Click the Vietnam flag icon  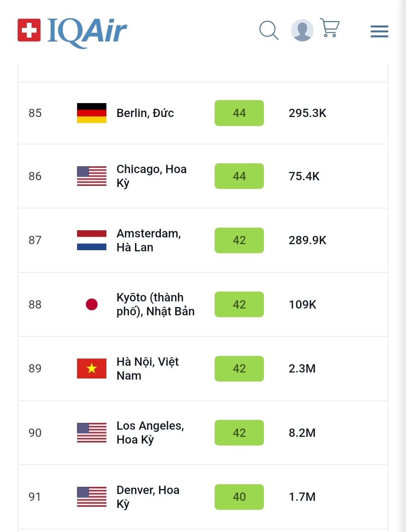pos(92,368)
